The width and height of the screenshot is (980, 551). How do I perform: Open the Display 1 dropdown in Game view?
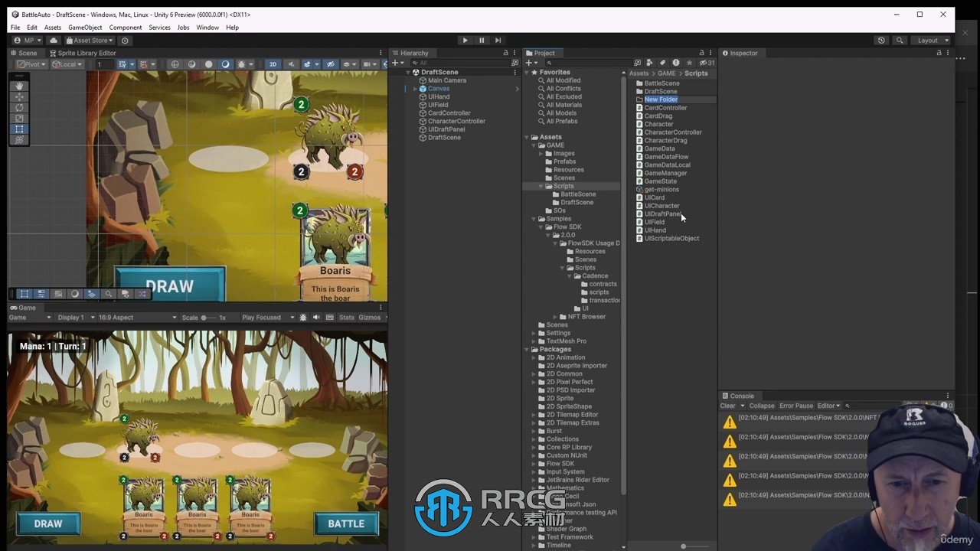tap(77, 318)
